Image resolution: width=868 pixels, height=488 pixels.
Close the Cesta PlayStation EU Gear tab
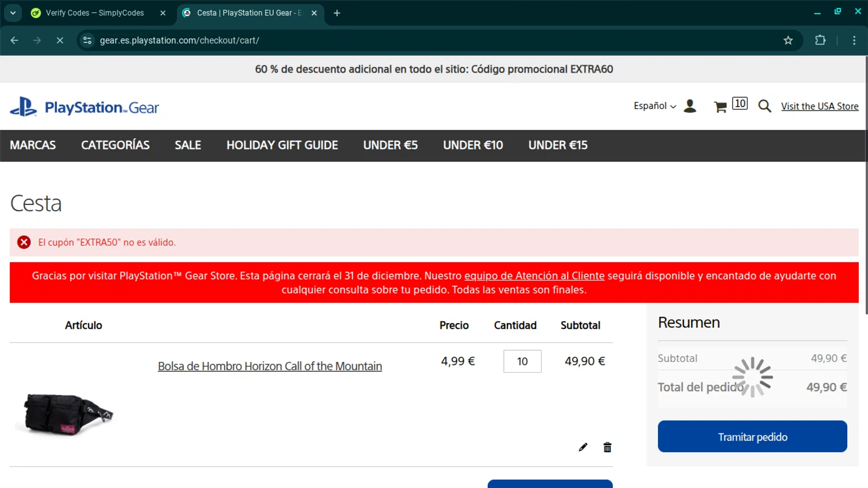[314, 13]
